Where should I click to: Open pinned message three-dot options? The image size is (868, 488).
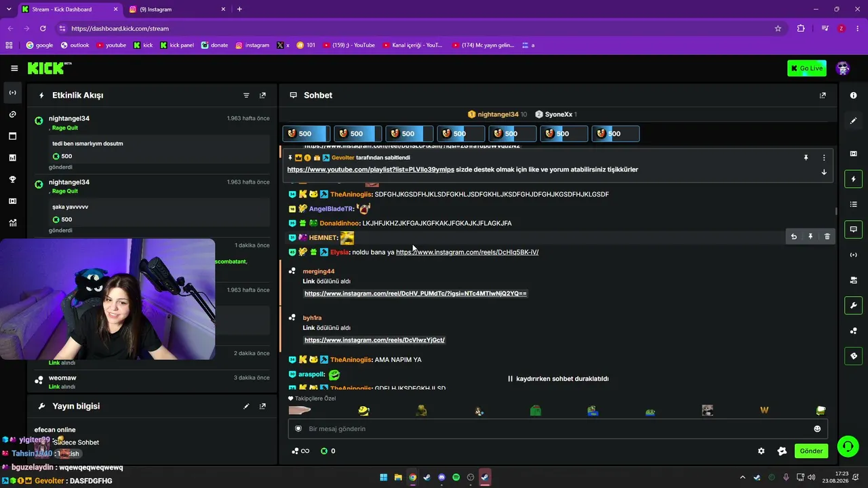[x=824, y=158]
